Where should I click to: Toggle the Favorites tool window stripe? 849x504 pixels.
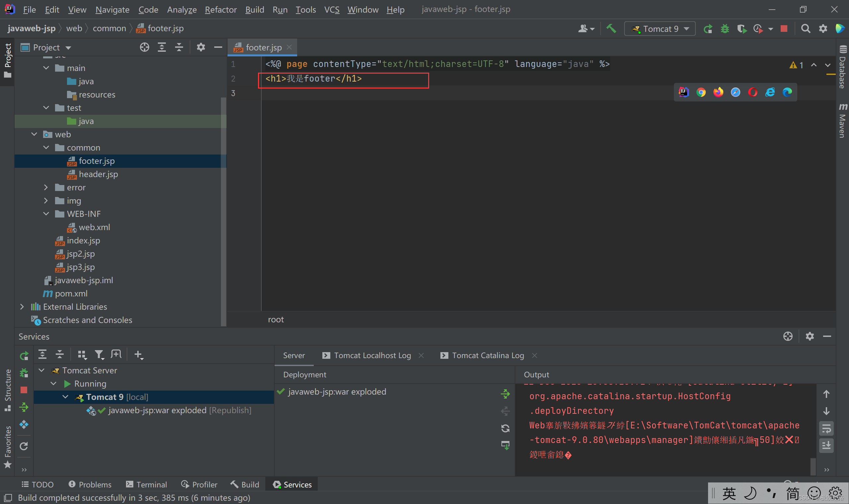[8, 447]
